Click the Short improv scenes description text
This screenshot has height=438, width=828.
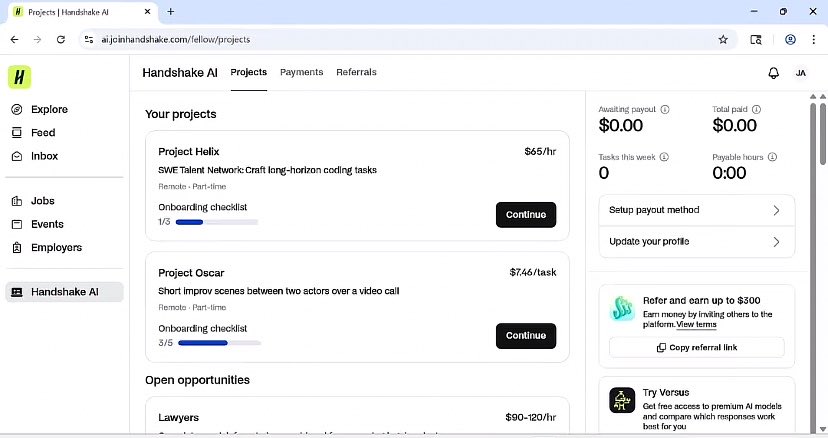pyautogui.click(x=279, y=291)
